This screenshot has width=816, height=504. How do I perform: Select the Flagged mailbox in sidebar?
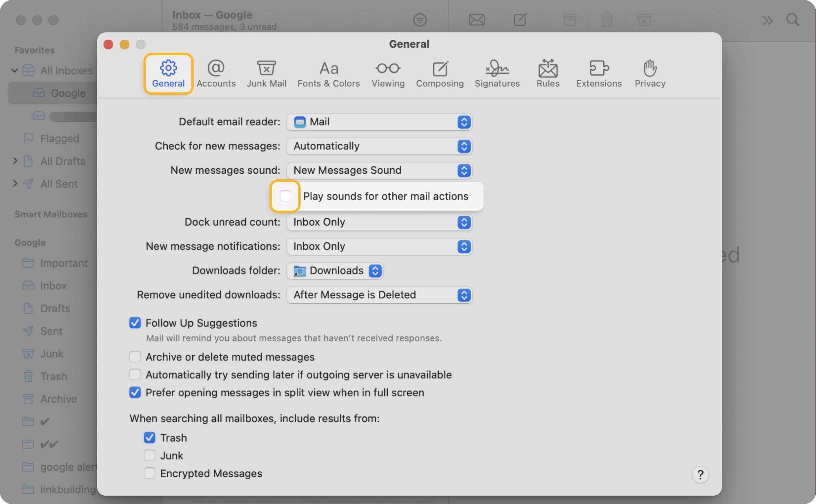[60, 138]
